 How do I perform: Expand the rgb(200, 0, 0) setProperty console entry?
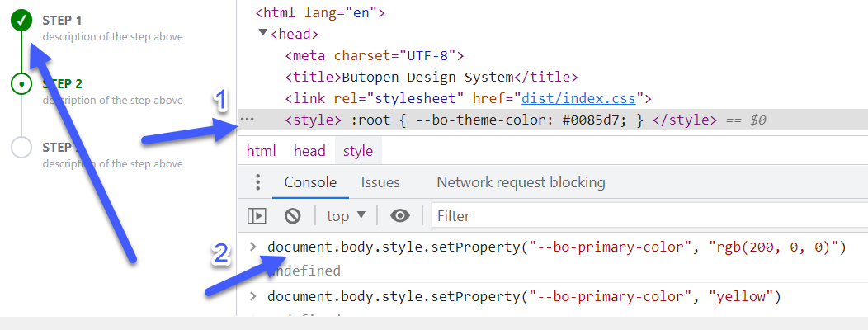pyautogui.click(x=253, y=247)
